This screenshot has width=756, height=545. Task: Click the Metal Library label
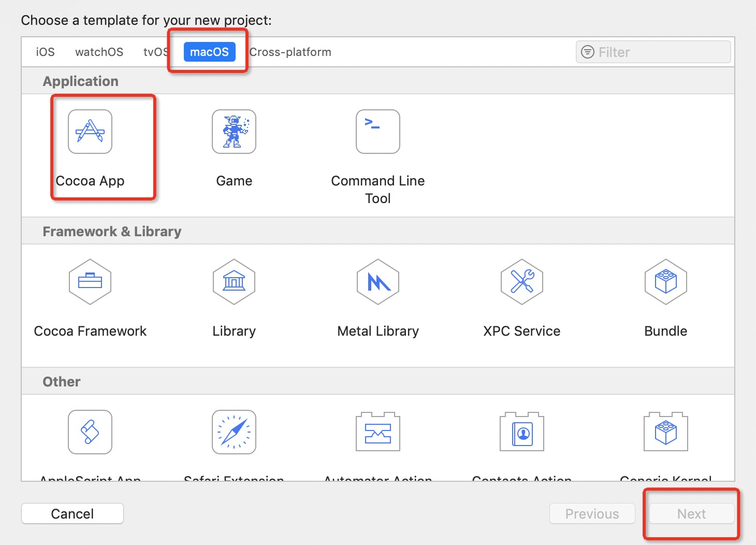(x=378, y=331)
